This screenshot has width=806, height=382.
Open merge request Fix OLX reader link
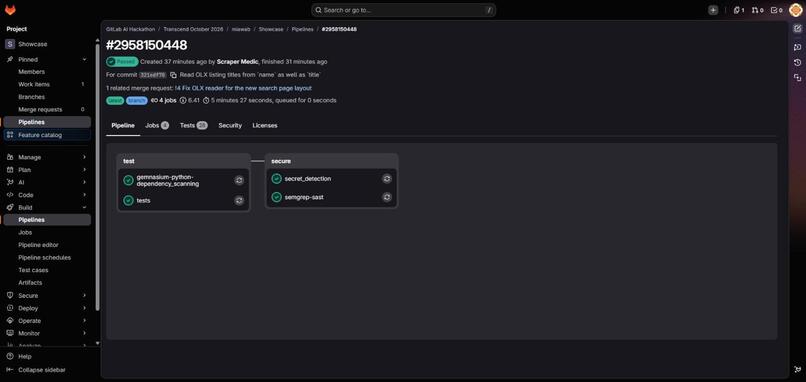(x=243, y=88)
